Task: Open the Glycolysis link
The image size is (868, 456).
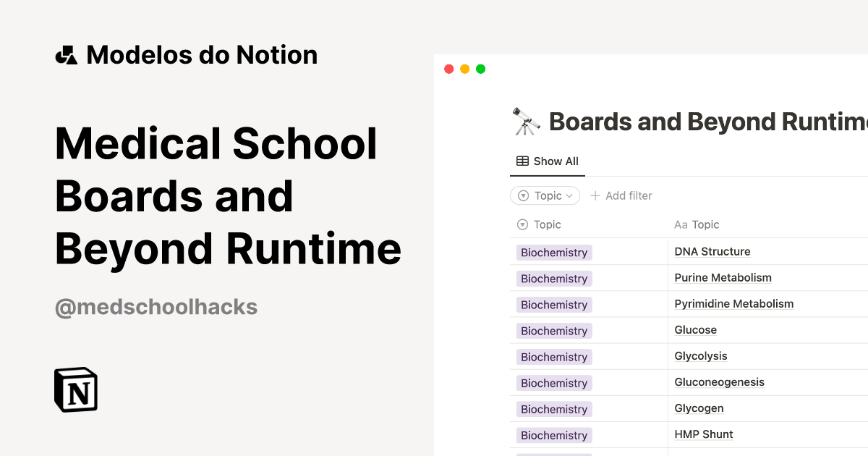Action: [700, 355]
